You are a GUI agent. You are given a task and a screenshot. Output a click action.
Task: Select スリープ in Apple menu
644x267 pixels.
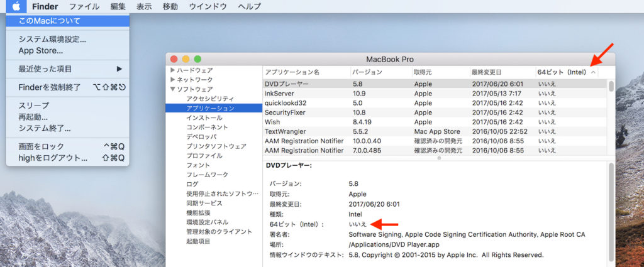68,106
